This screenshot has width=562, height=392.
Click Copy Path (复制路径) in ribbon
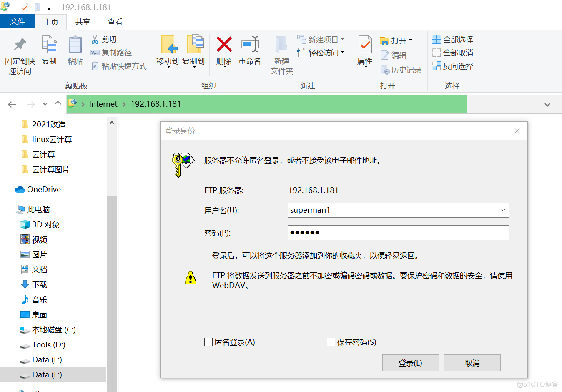coord(111,53)
